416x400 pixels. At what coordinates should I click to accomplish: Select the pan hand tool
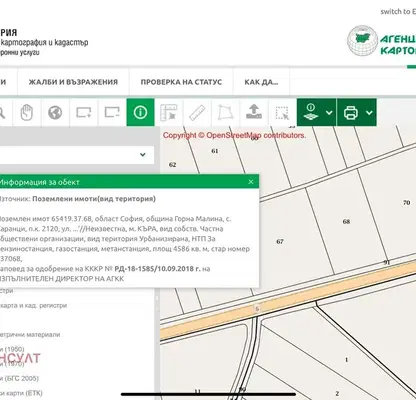tap(27, 112)
